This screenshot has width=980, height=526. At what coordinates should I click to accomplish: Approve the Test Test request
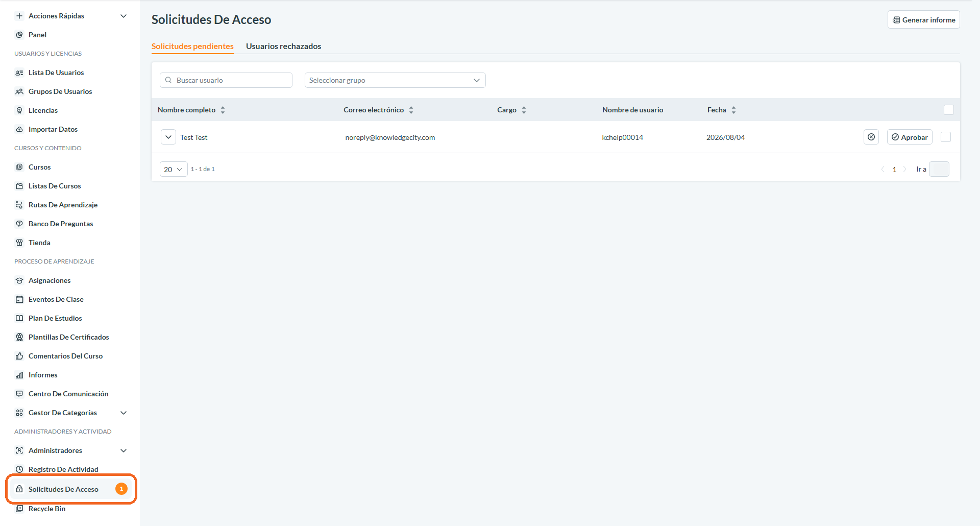click(x=910, y=137)
